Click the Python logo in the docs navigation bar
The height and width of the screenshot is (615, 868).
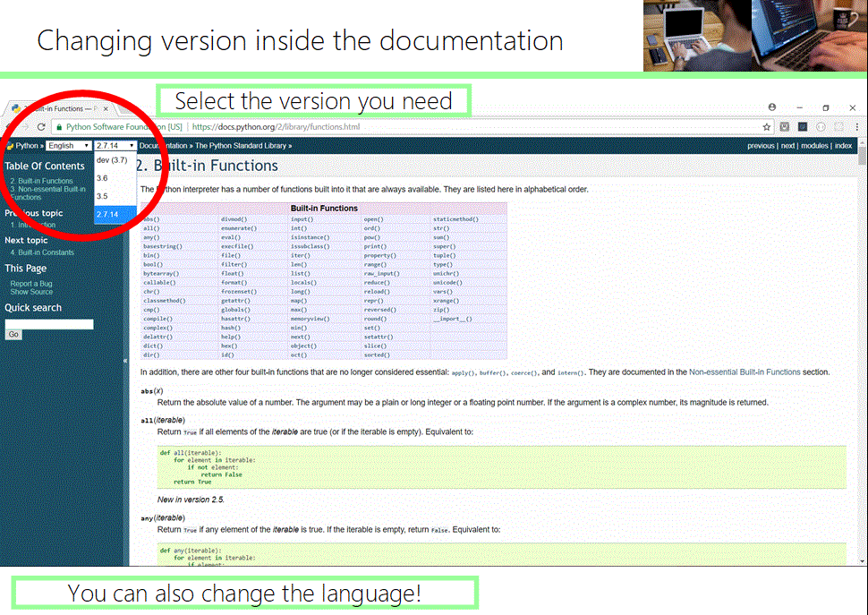point(10,145)
